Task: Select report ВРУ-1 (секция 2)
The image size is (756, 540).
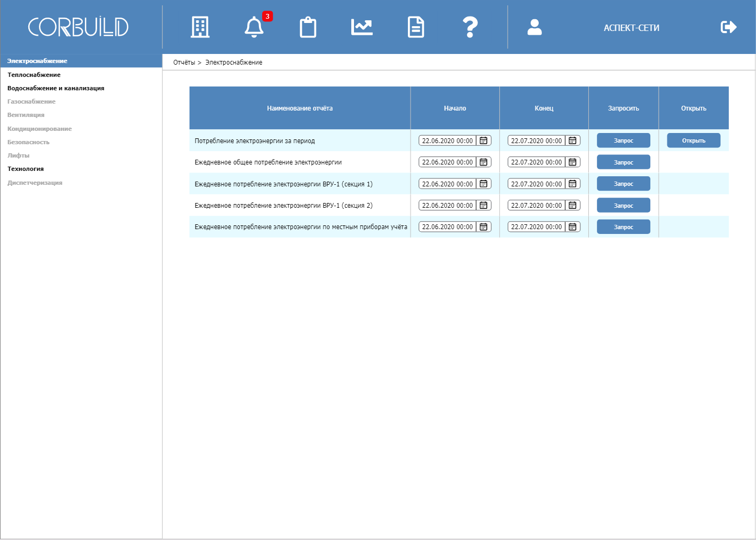Action: pos(283,206)
